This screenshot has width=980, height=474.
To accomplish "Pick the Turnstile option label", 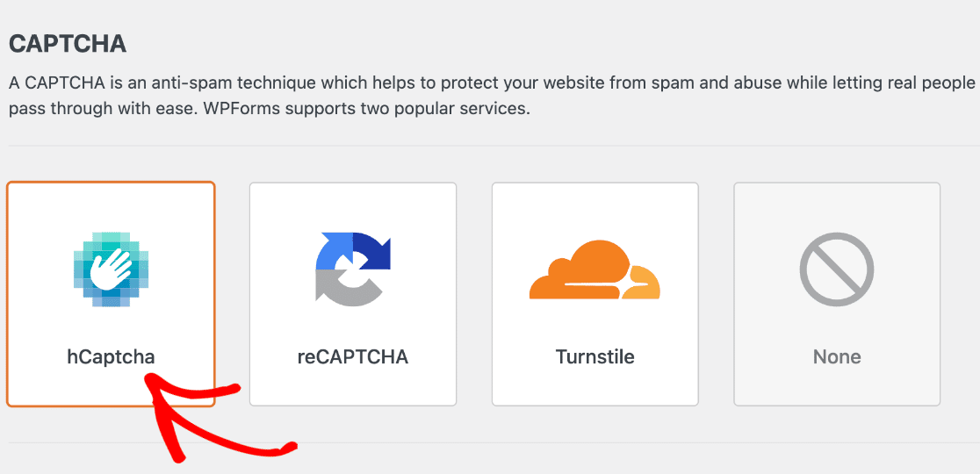I will click(x=595, y=357).
